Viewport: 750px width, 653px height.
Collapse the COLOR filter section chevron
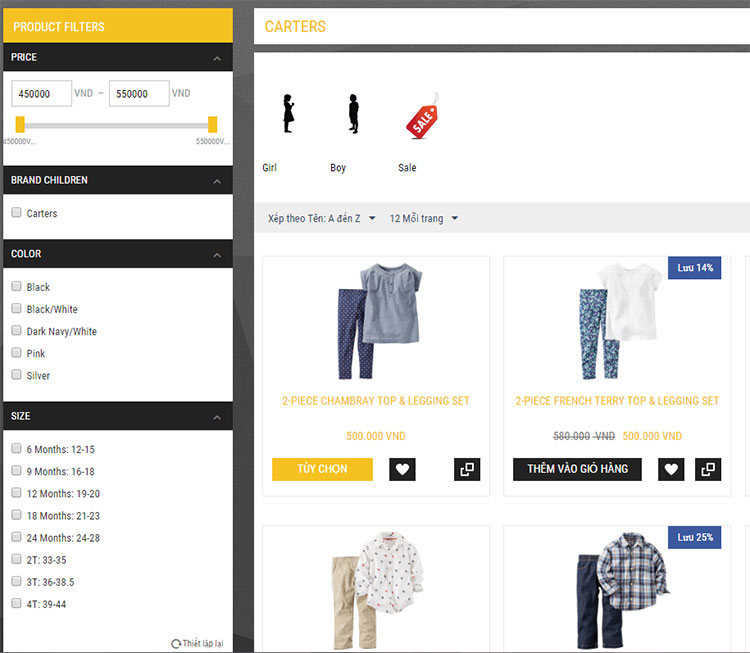tap(217, 255)
